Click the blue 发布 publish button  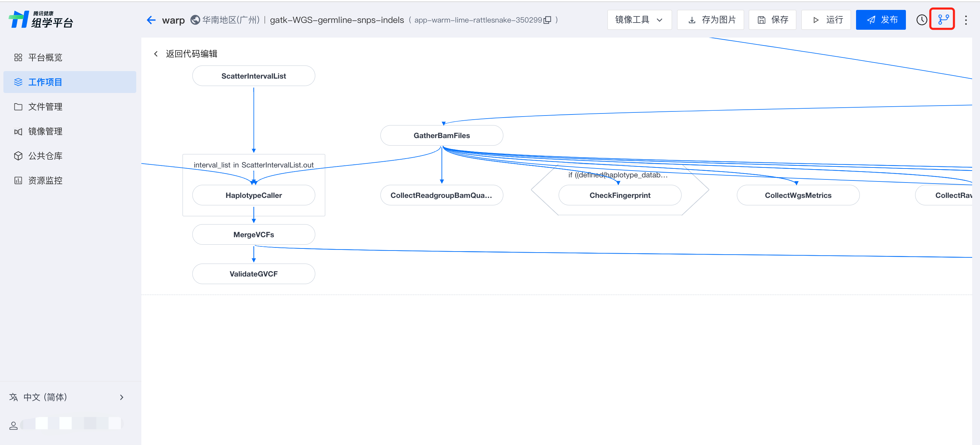click(880, 20)
